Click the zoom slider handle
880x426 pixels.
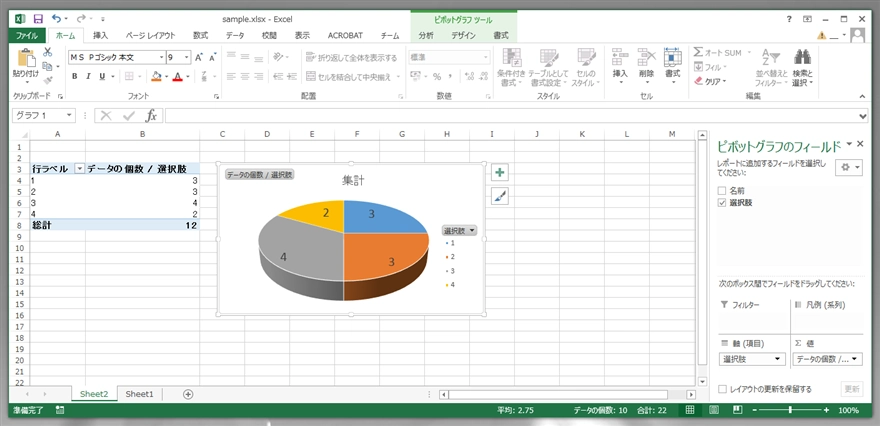(x=790, y=410)
